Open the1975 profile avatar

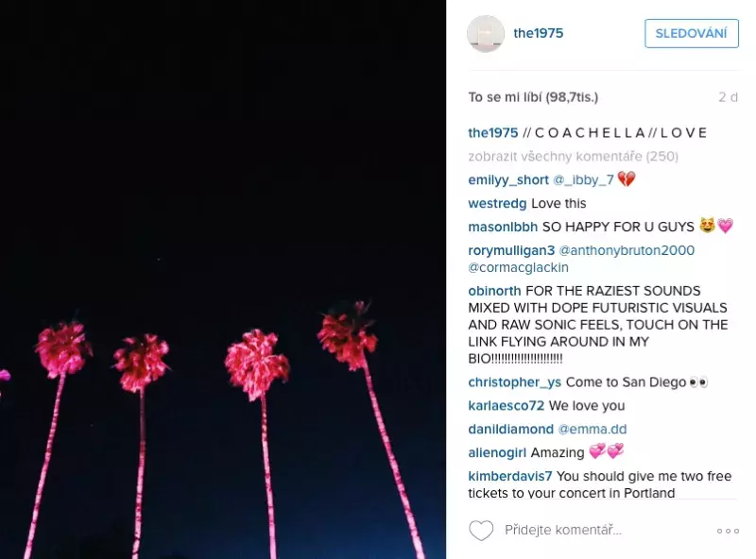click(x=486, y=34)
